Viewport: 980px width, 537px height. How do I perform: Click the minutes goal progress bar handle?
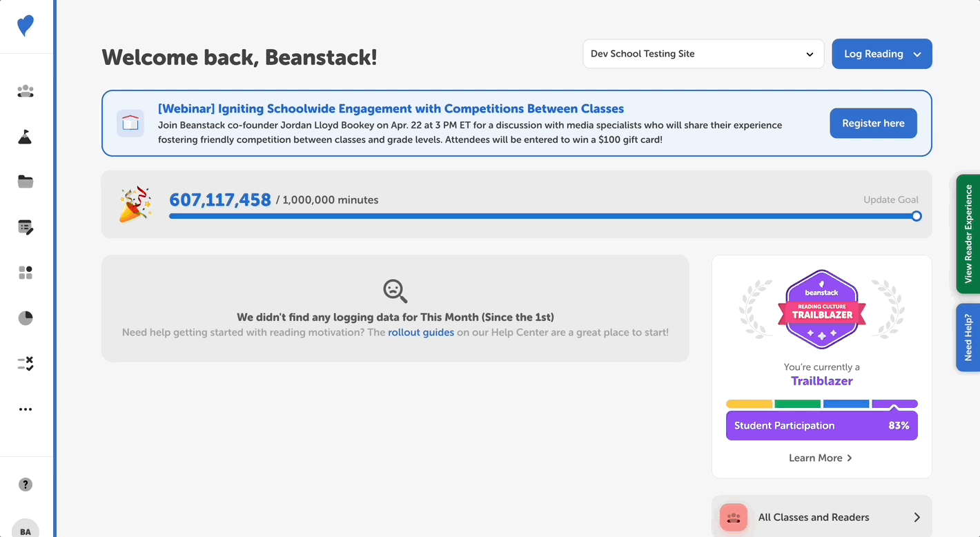coord(917,216)
